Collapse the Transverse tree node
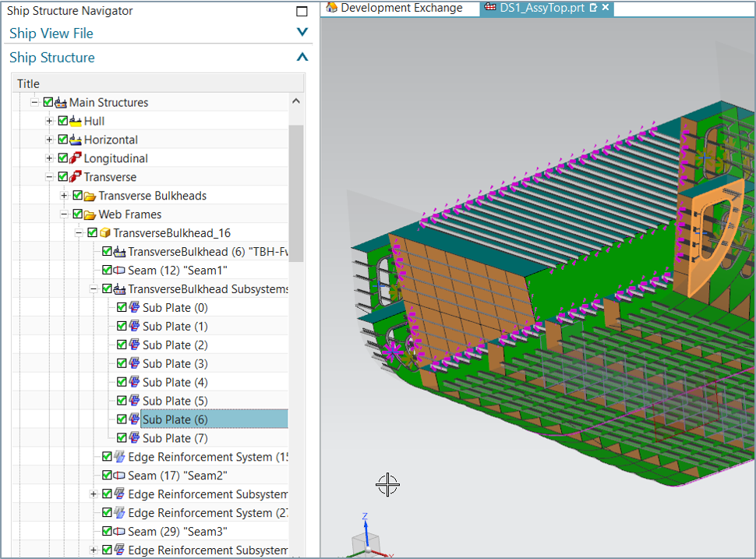 48,176
